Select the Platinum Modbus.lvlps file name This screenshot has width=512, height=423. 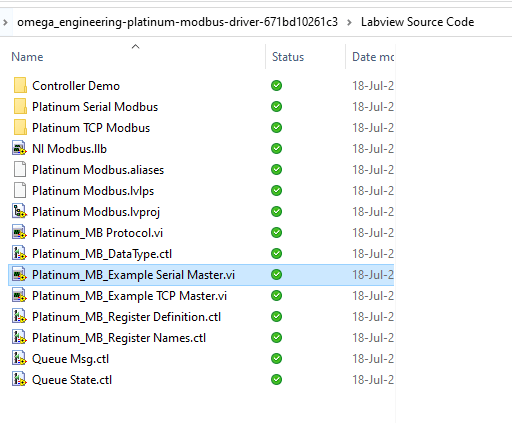pyautogui.click(x=93, y=191)
